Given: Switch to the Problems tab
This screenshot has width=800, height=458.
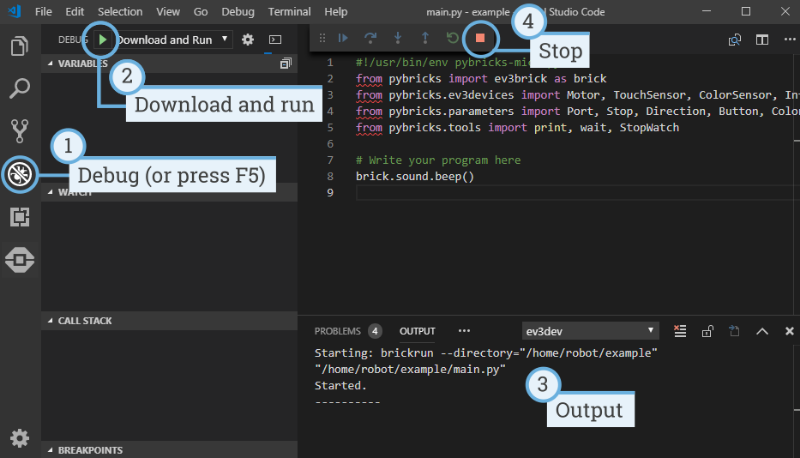Looking at the screenshot, I should coord(337,331).
